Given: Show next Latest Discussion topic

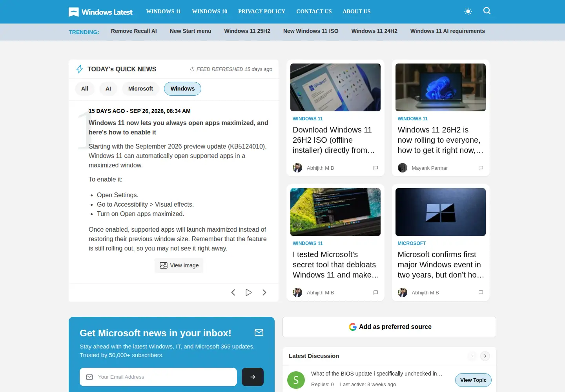Looking at the screenshot, I should 485,356.
